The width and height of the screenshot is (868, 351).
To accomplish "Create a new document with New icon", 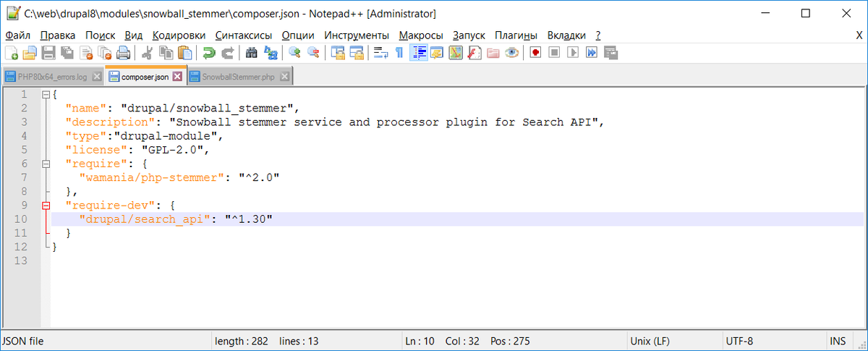I will click(11, 52).
